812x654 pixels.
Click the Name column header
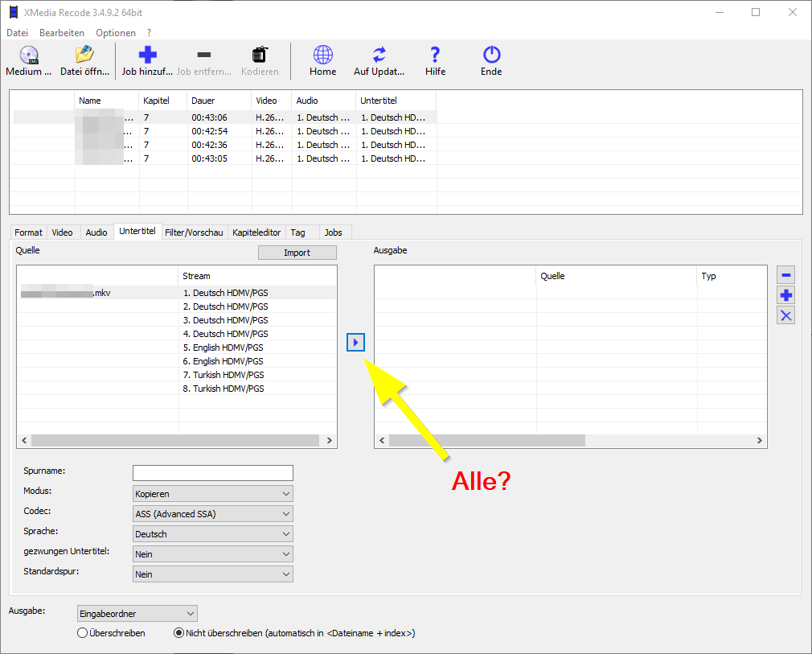click(x=106, y=101)
